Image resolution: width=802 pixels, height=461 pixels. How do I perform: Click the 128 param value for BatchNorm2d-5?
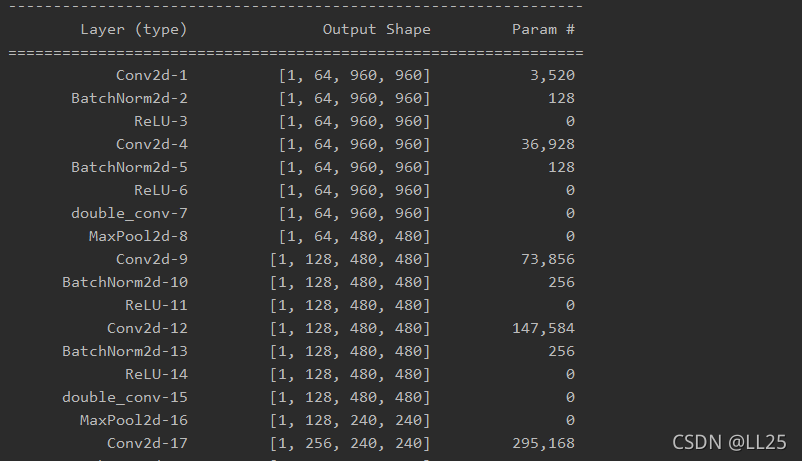pyautogui.click(x=561, y=167)
